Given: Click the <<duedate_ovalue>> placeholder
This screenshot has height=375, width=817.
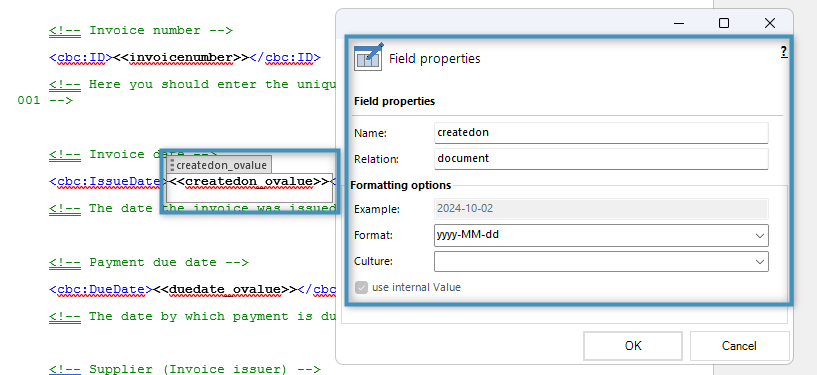Looking at the screenshot, I should 225,289.
